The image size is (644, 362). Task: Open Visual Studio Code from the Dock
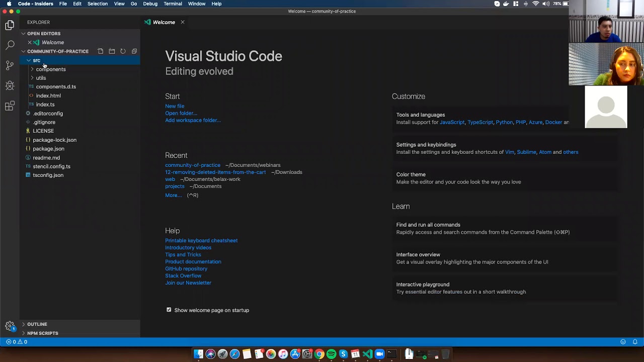(367, 354)
